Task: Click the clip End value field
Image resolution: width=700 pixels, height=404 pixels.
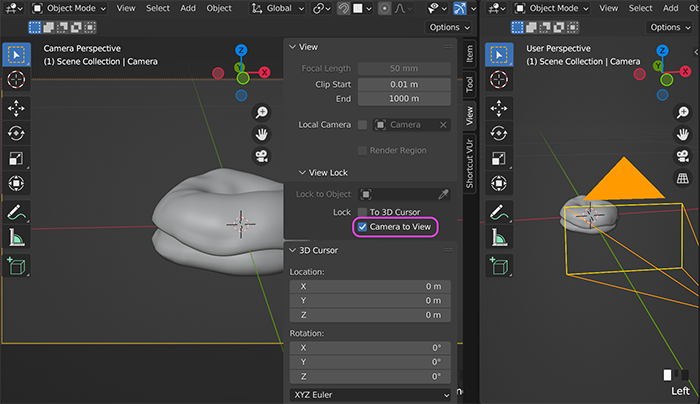Action: pos(404,99)
